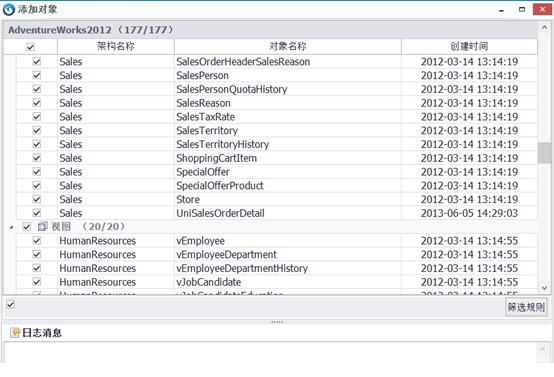Select SalesPersonQuotaHistory object name
Screen dimensions: 554x377
[x=232, y=89]
